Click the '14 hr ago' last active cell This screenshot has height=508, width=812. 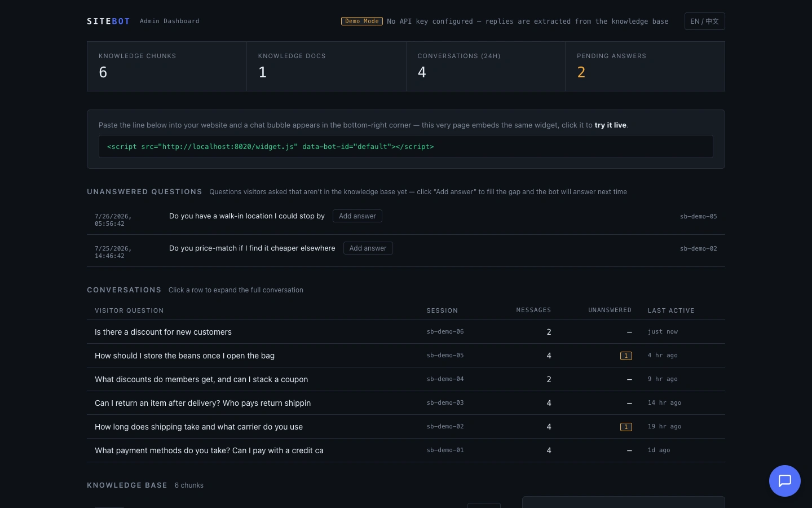pos(664,403)
